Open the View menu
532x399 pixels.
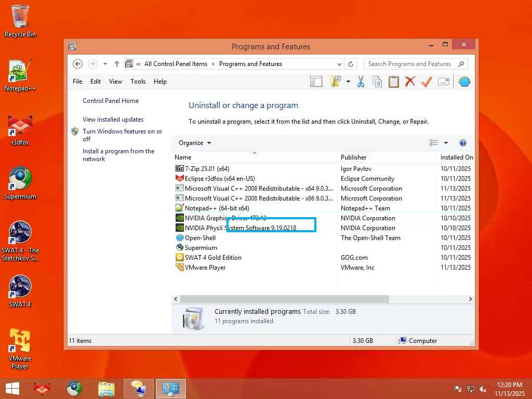pos(115,82)
